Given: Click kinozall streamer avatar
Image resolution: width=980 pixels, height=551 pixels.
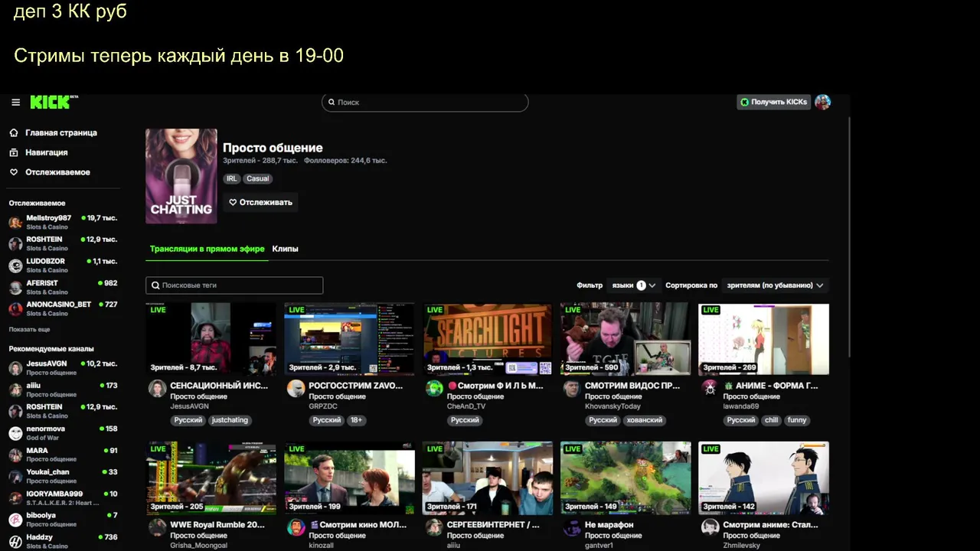Looking at the screenshot, I should click(296, 527).
